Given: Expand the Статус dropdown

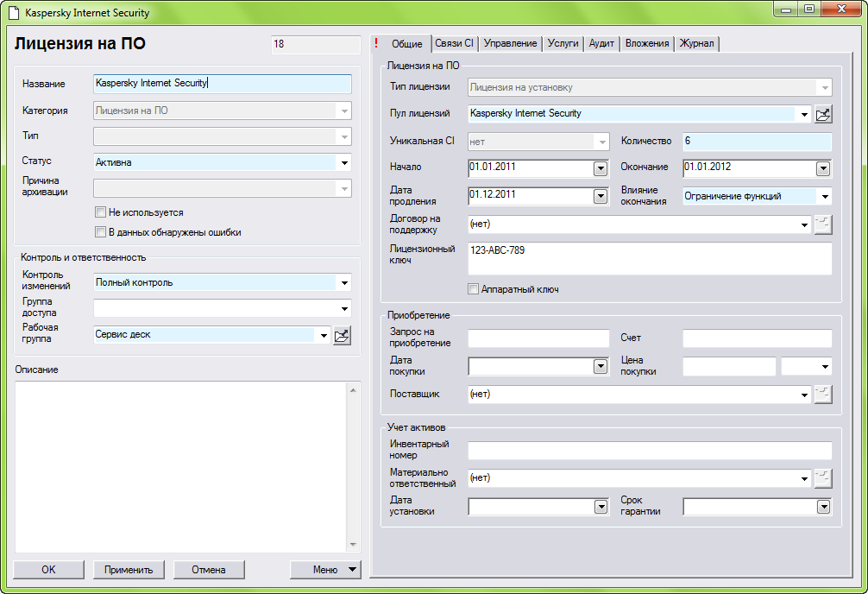Looking at the screenshot, I should coord(344,162).
